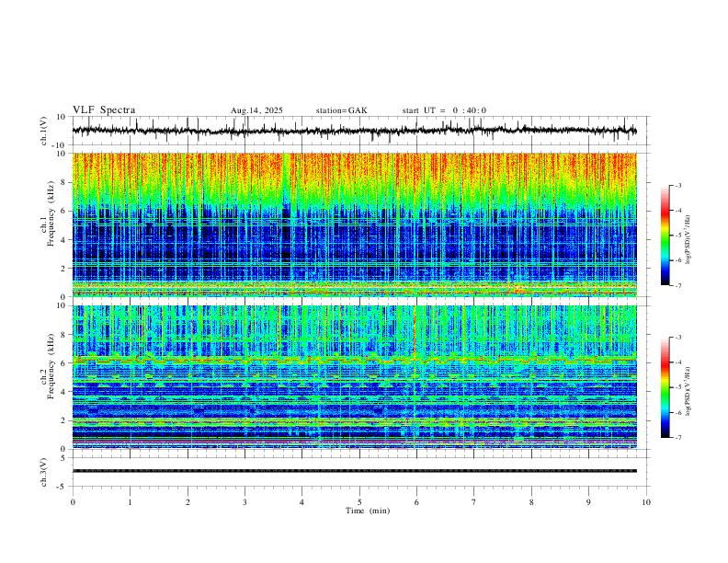
Task: Click the "3" tick on the time axis
Action: [x=245, y=502]
